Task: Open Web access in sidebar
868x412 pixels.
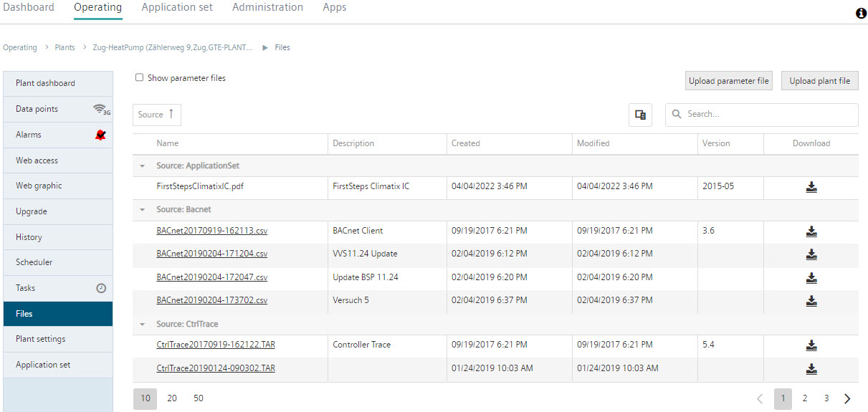Action: click(x=58, y=161)
